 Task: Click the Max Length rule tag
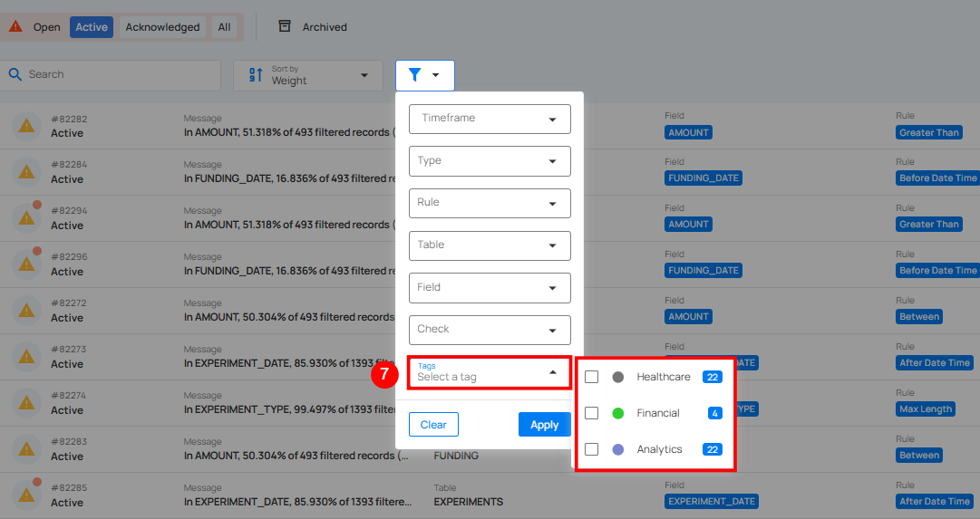click(x=926, y=409)
